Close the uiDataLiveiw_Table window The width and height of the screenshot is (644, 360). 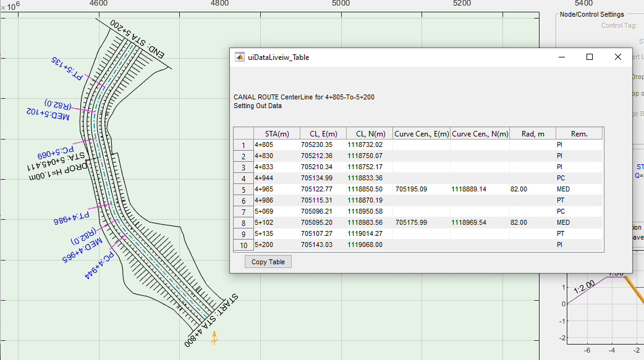tap(617, 57)
